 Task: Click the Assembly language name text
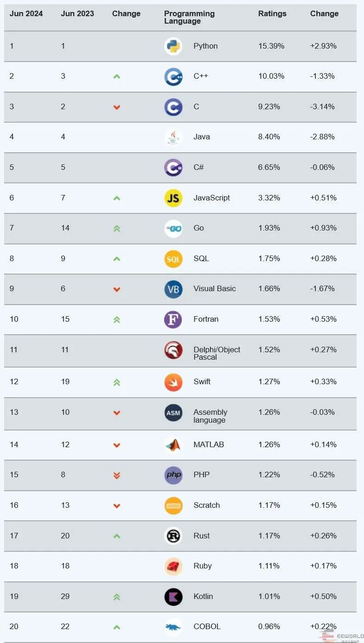coord(210,416)
